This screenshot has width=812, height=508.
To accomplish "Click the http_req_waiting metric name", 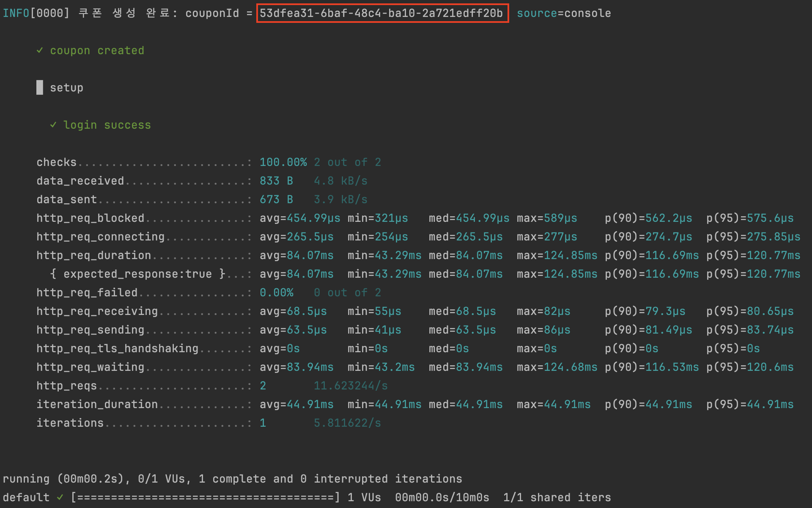I will click(90, 367).
